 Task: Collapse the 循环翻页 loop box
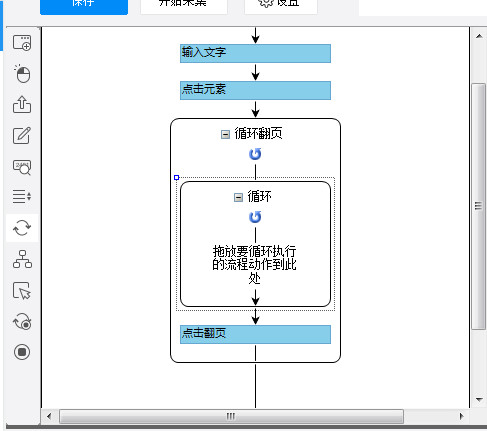pos(225,134)
